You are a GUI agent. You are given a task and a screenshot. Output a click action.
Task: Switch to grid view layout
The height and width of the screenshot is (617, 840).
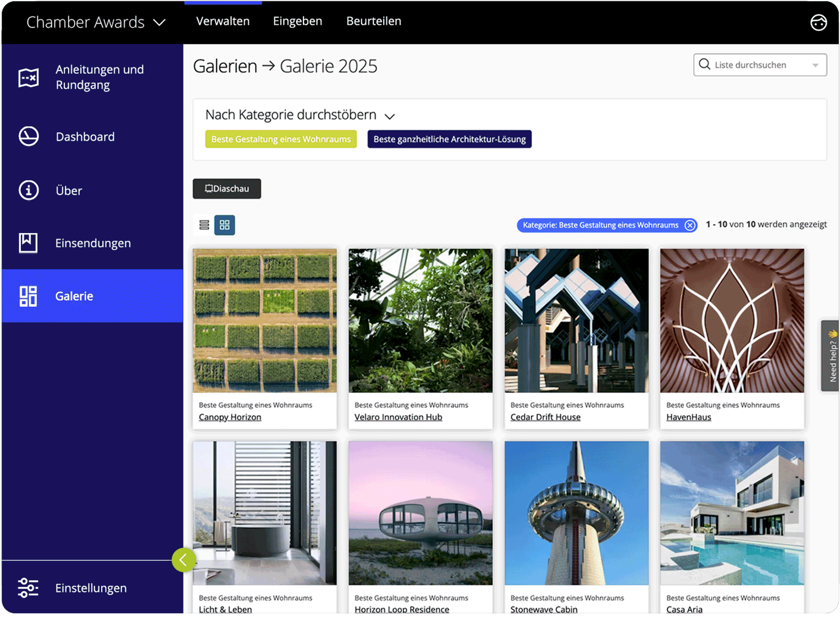[x=224, y=225]
